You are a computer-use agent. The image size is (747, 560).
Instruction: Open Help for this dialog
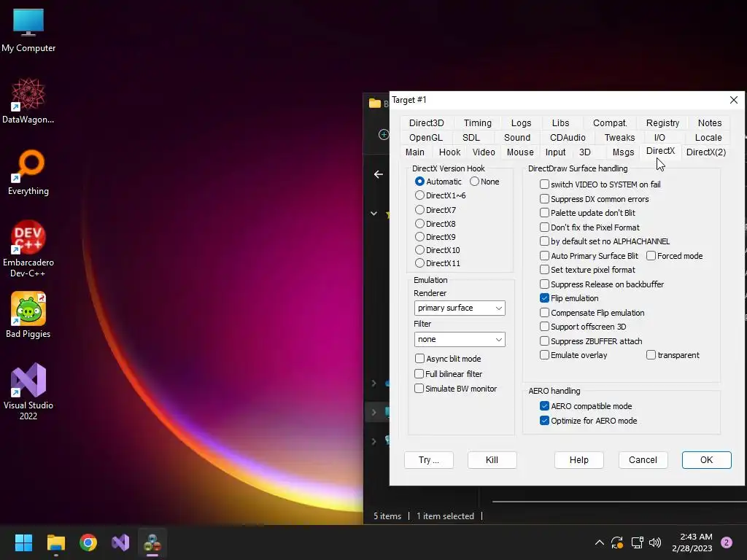(578, 460)
